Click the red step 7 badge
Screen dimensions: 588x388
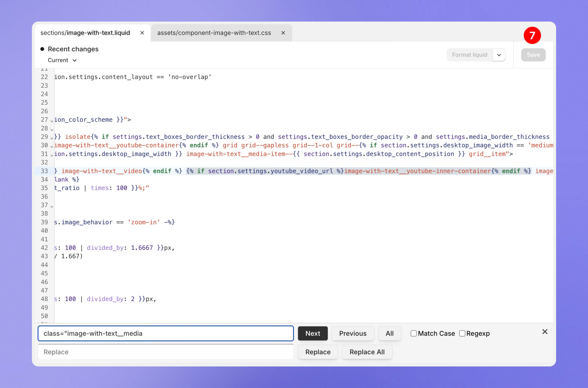532,35
